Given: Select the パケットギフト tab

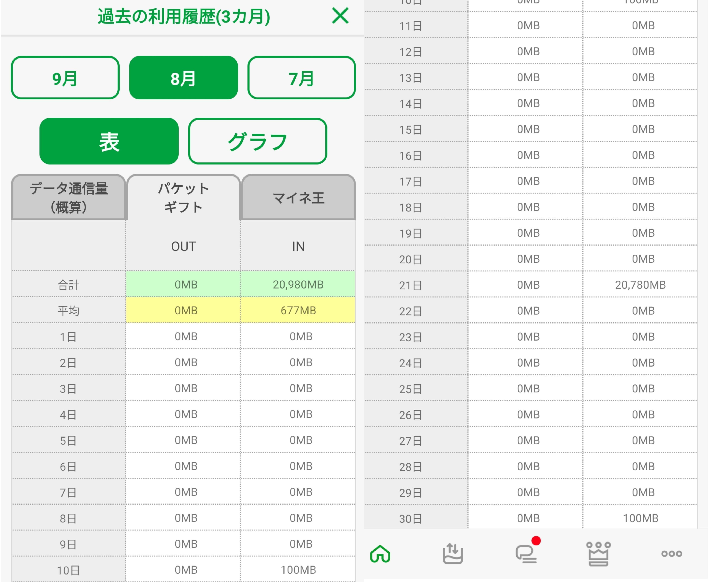Looking at the screenshot, I should tap(183, 198).
